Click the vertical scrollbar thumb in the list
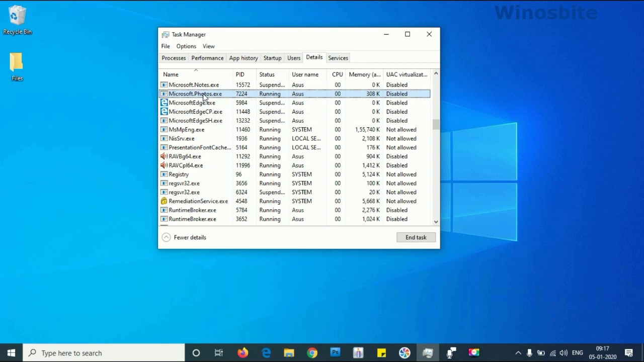 [x=436, y=124]
